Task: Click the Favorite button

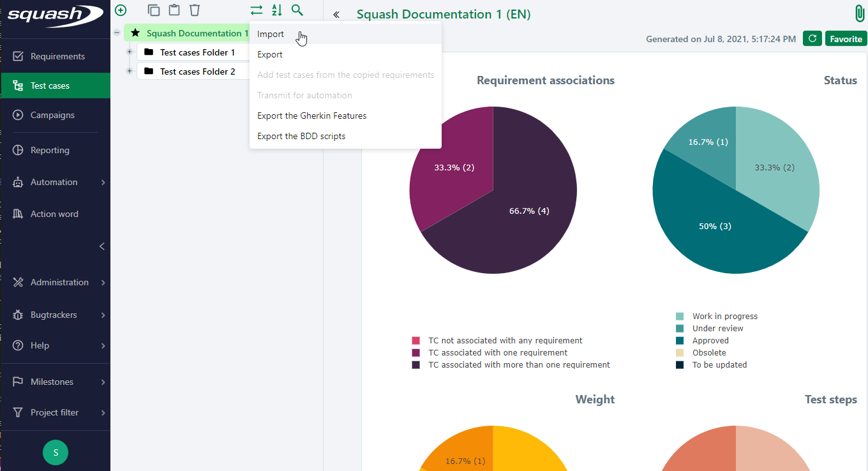Action: pyautogui.click(x=846, y=39)
